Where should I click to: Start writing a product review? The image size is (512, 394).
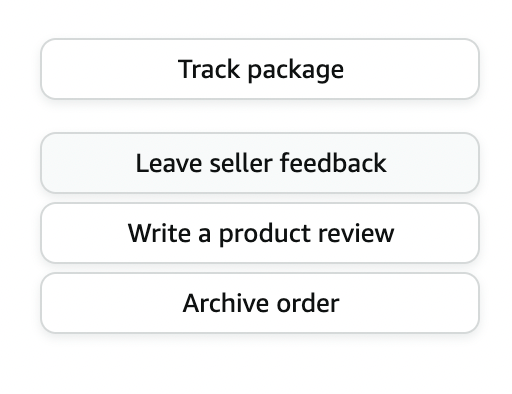pos(260,233)
